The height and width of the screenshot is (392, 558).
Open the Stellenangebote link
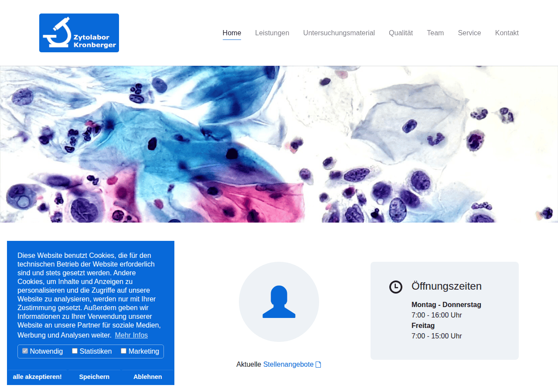pos(289,365)
